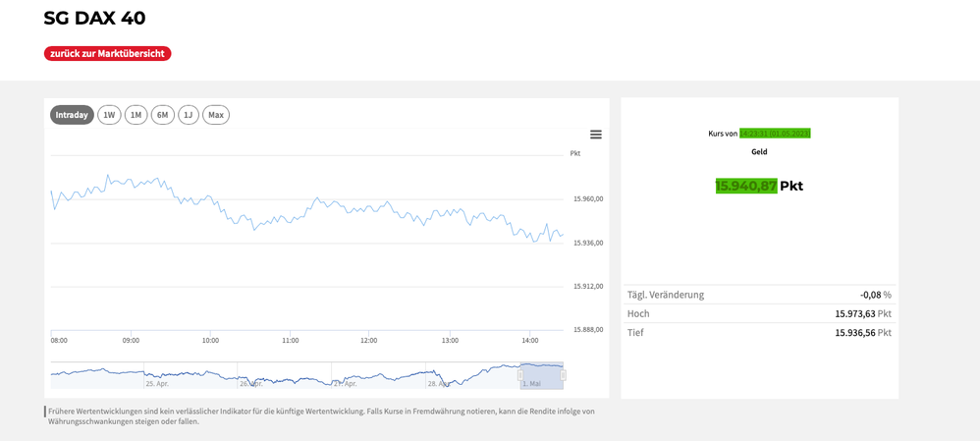Click the left navigator range handle

tap(520, 375)
